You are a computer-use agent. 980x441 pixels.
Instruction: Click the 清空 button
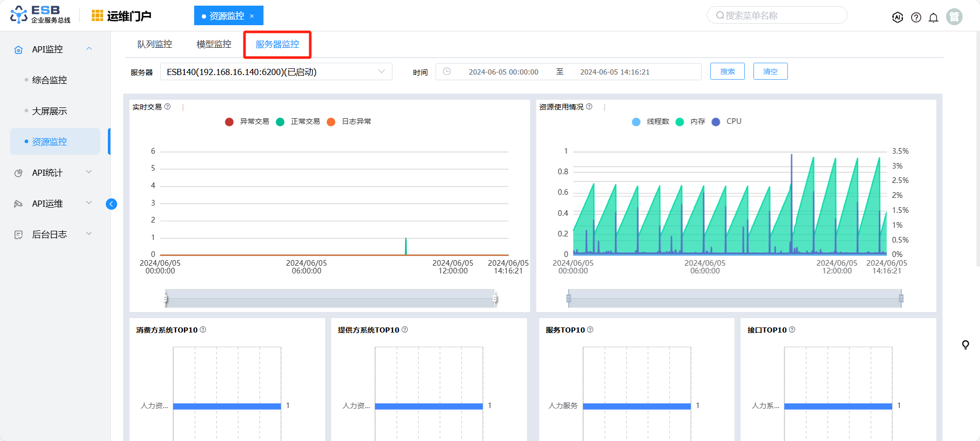click(770, 71)
